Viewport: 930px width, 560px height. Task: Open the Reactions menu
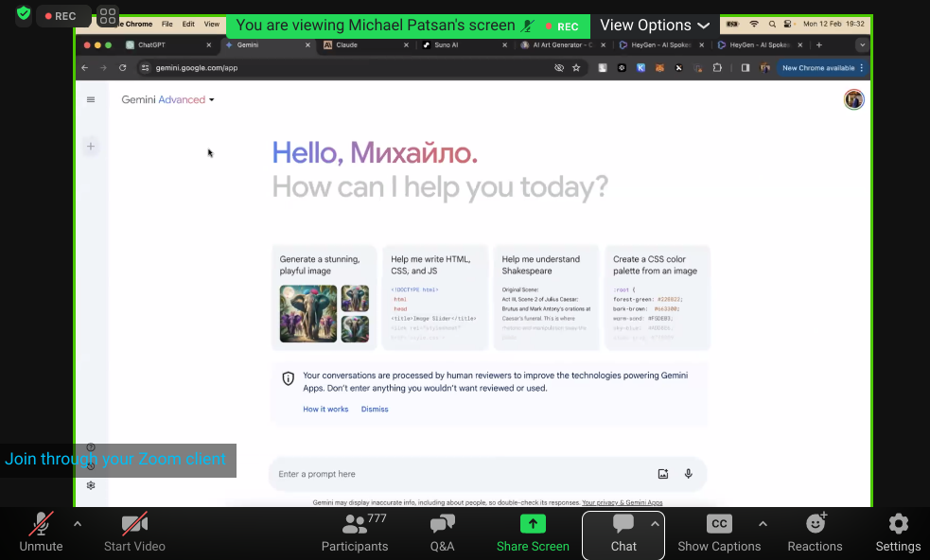[815, 533]
